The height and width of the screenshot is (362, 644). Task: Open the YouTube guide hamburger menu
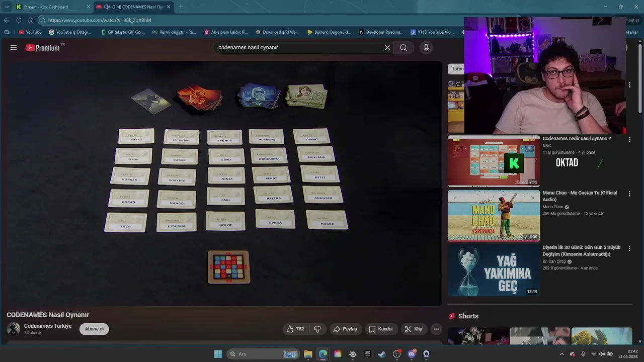[x=14, y=47]
